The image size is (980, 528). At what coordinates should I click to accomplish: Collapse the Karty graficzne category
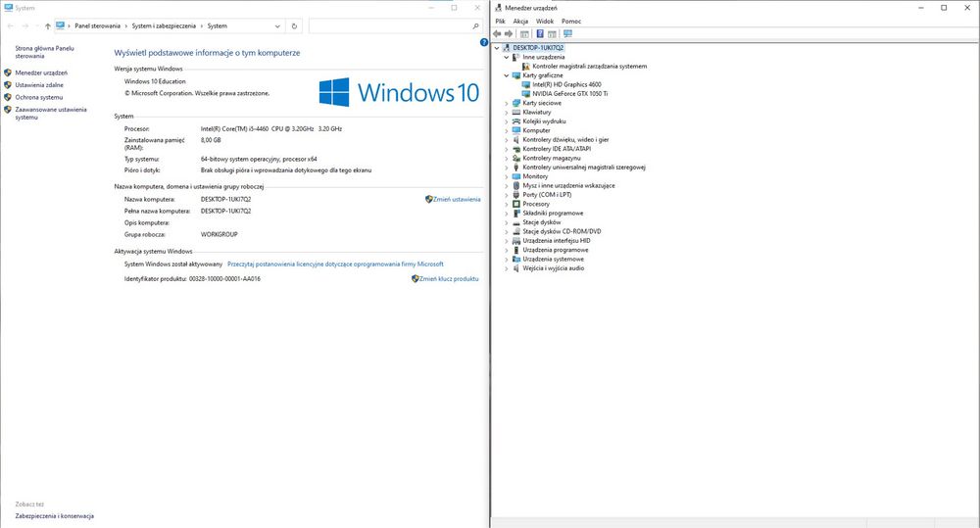507,75
